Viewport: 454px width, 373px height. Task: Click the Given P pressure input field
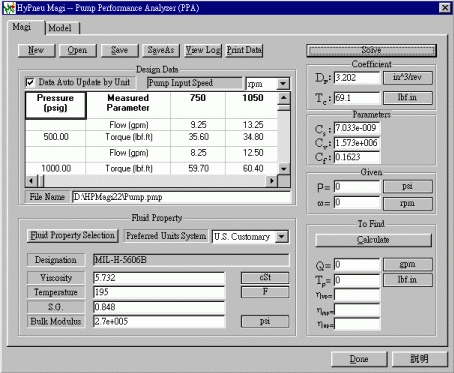click(x=357, y=186)
